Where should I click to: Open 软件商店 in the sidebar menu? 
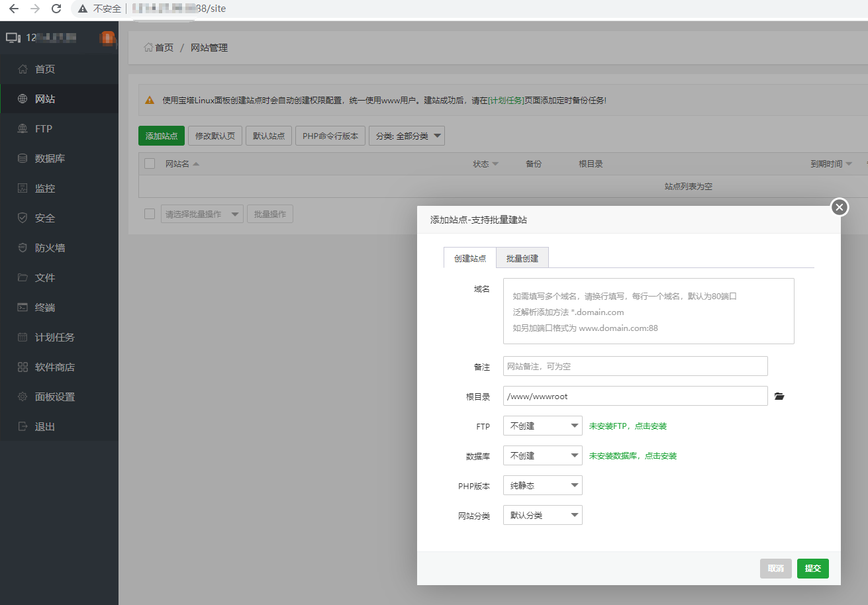59,367
